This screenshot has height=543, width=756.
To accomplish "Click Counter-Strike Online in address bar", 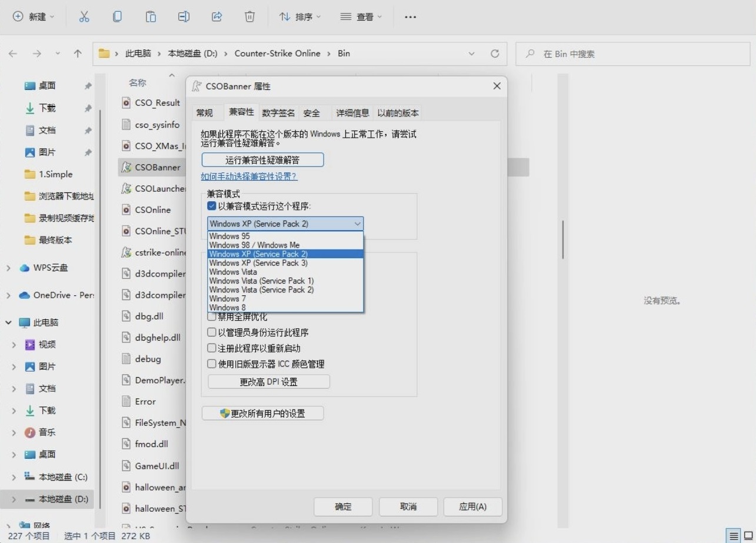I will pos(278,54).
